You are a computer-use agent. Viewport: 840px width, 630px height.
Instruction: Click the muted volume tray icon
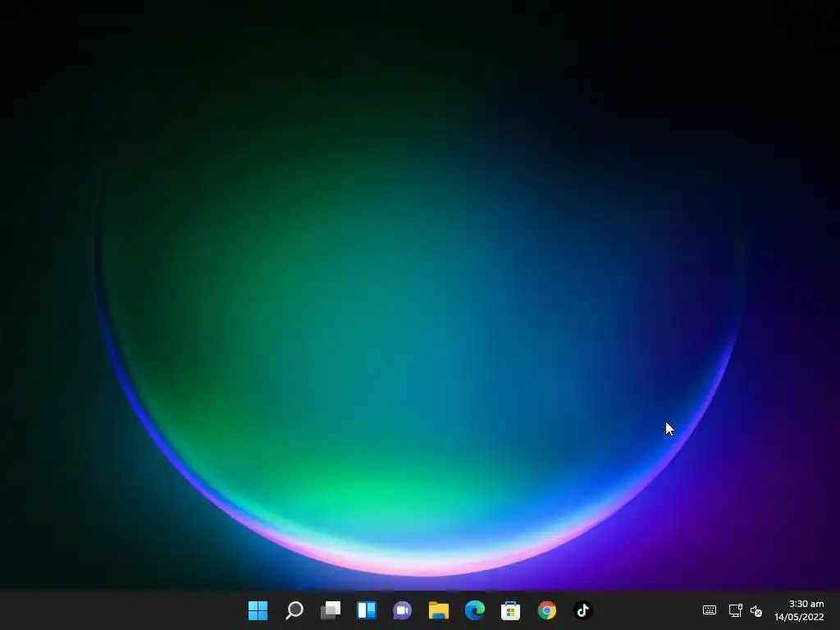coord(756,610)
